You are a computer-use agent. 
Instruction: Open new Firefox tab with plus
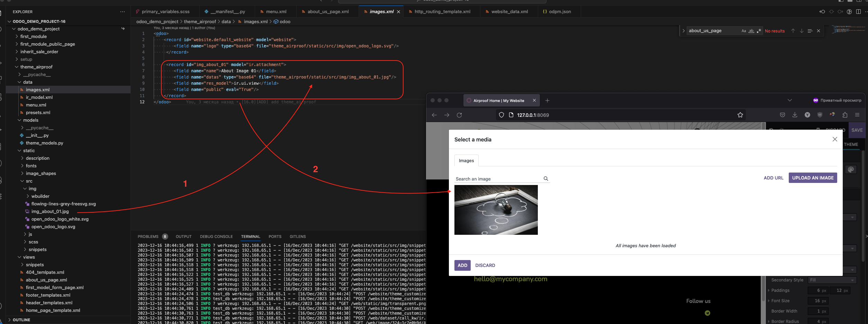tap(547, 101)
